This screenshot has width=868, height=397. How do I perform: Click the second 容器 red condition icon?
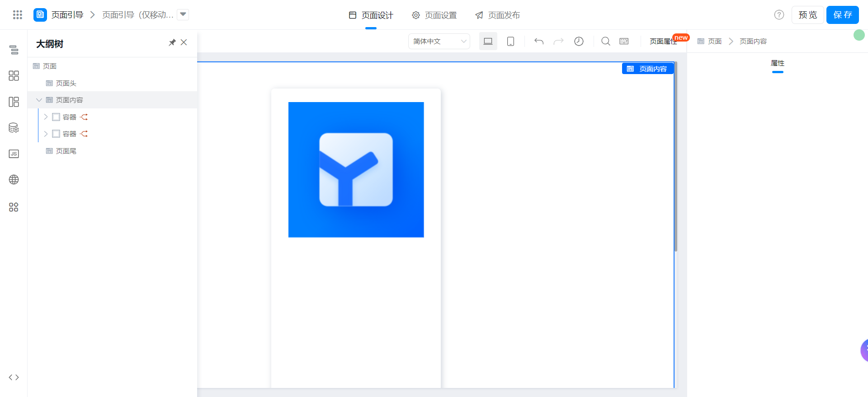point(84,134)
